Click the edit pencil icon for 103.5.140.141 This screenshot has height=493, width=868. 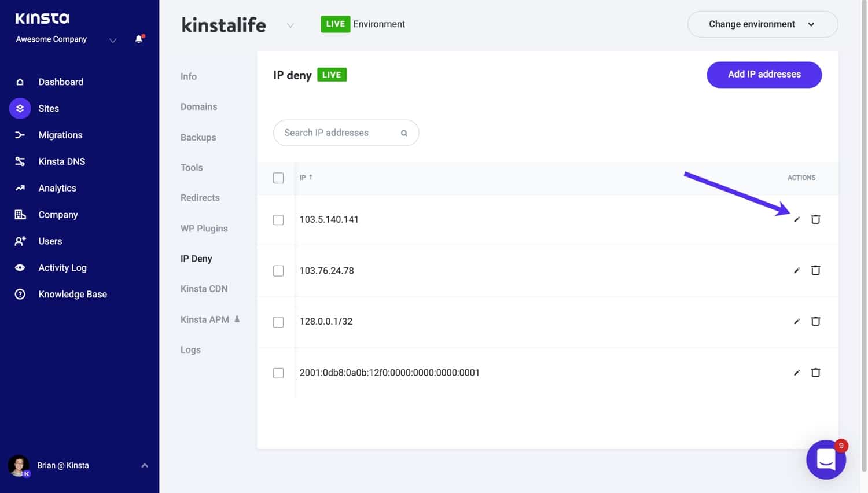797,219
